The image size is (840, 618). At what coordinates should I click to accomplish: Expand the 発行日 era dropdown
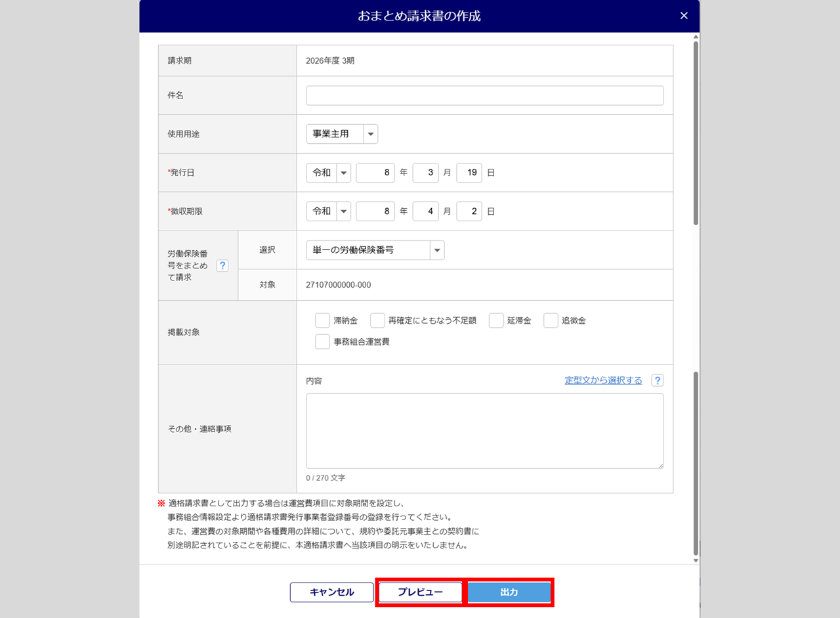click(x=329, y=173)
